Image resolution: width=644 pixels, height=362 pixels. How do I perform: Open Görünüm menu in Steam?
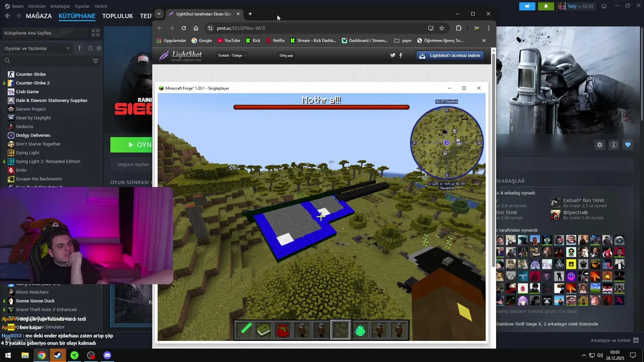37,6
